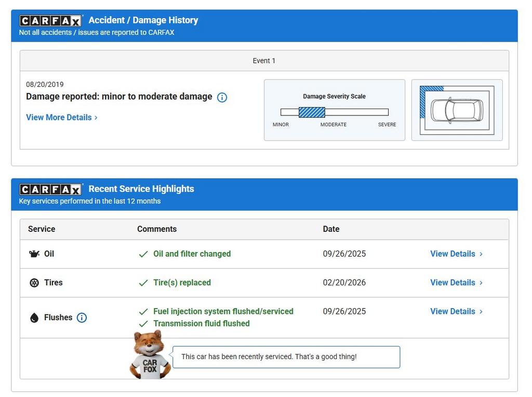
Task: Click the car damage location diagram
Action: pos(457,110)
